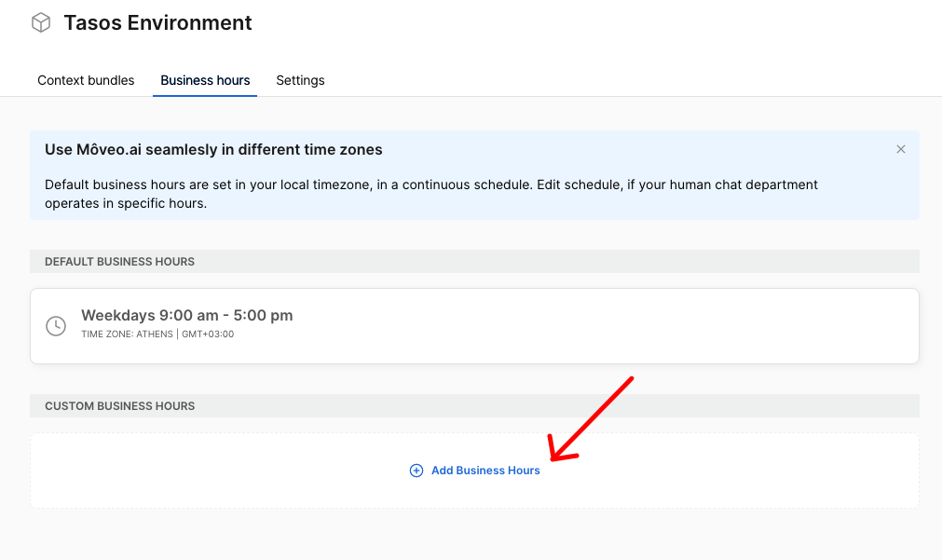Screen dimensions: 942x560
Task: Click the clock icon in default hours card
Action: click(x=56, y=326)
